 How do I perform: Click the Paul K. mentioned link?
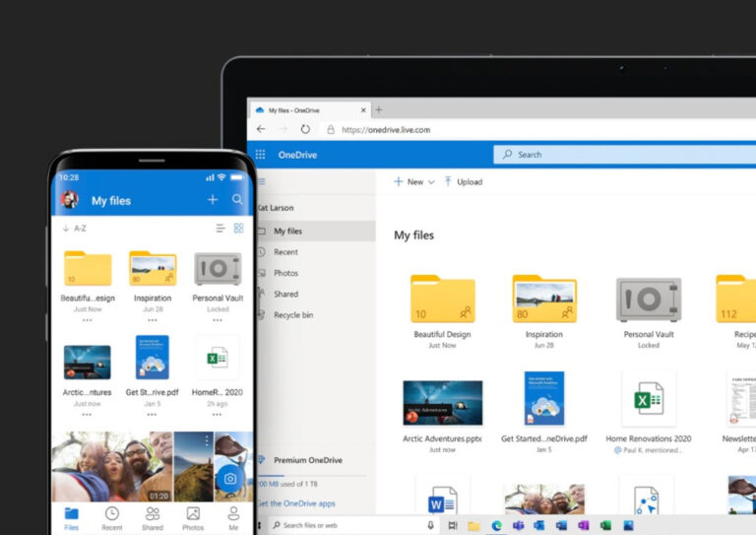coord(648,450)
